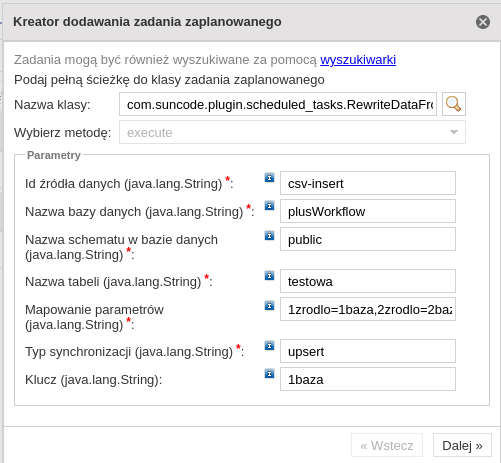The width and height of the screenshot is (501, 463).
Task: Focus the Nazwa klasy text field
Action: pyautogui.click(x=278, y=104)
